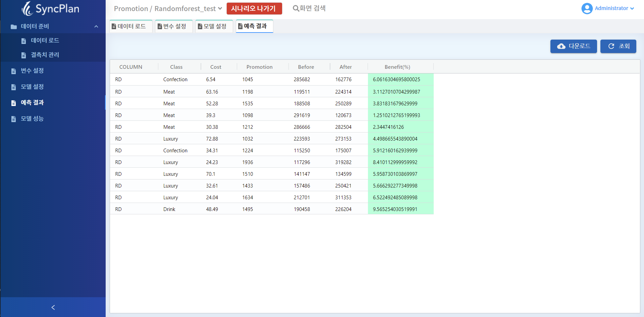Switch to the 모델 설정 tab

[x=214, y=26]
